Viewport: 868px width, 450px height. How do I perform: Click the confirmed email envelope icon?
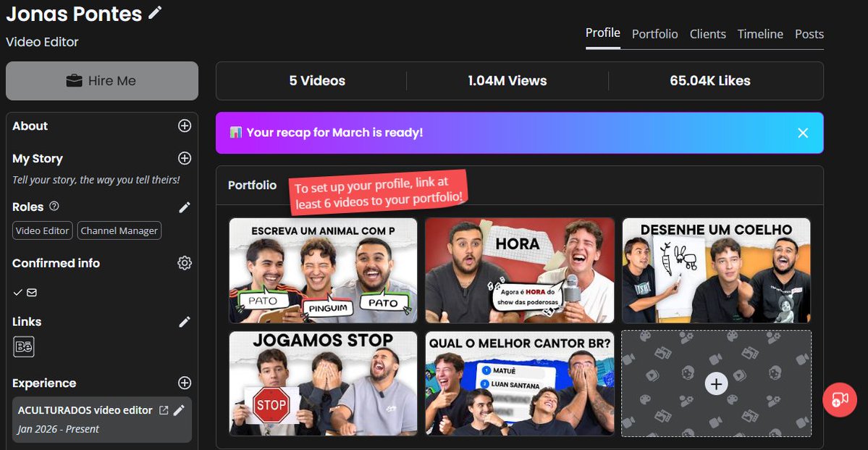pyautogui.click(x=32, y=292)
